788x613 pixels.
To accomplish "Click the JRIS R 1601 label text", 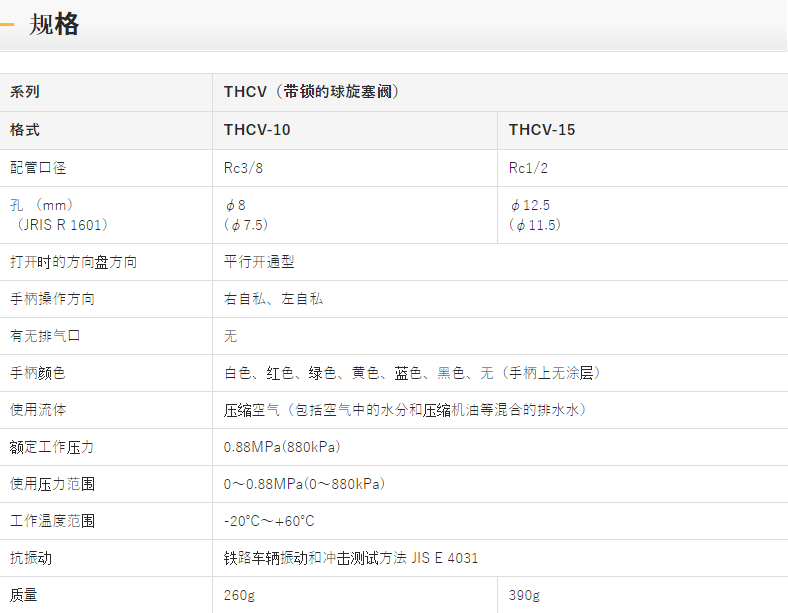I will click(62, 225).
